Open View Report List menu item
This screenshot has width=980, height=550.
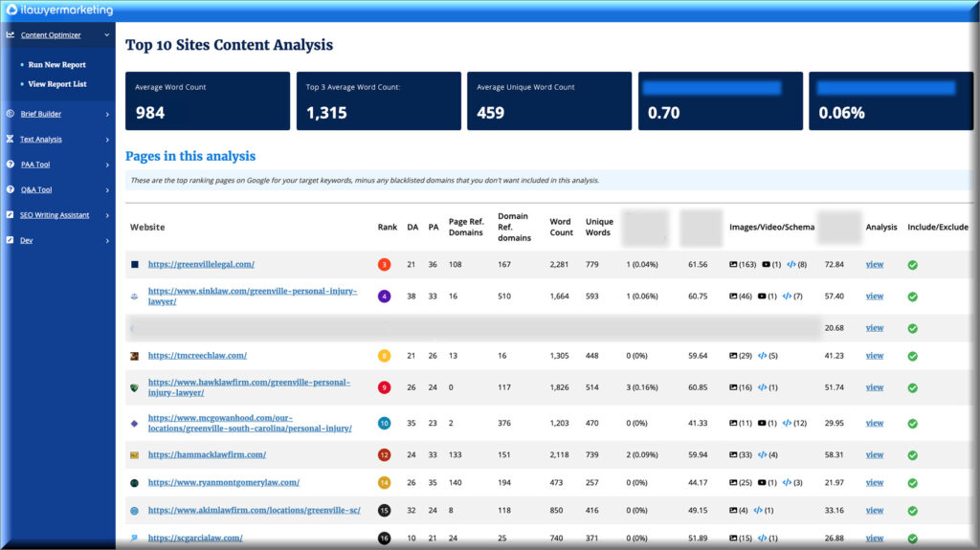pos(57,84)
